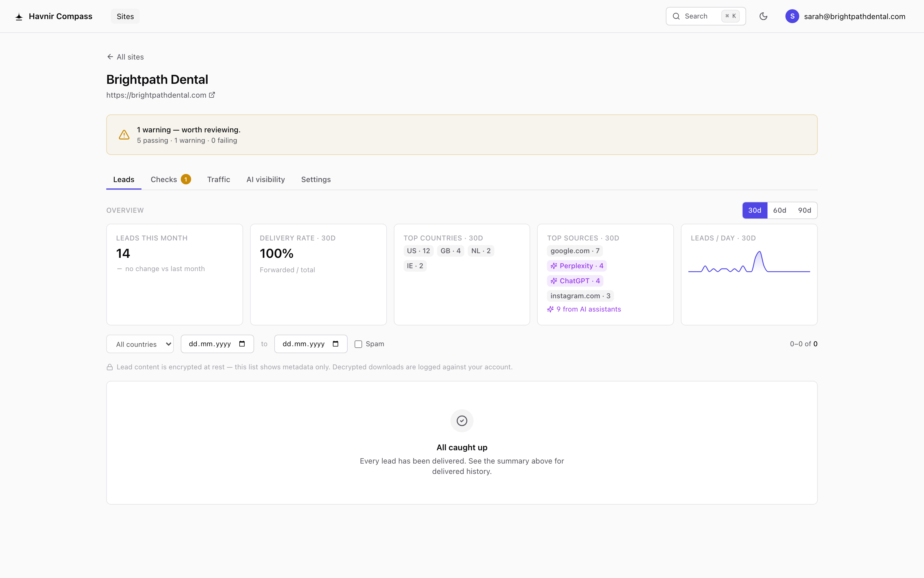Click the Perplexity · 4 source chip

click(577, 266)
